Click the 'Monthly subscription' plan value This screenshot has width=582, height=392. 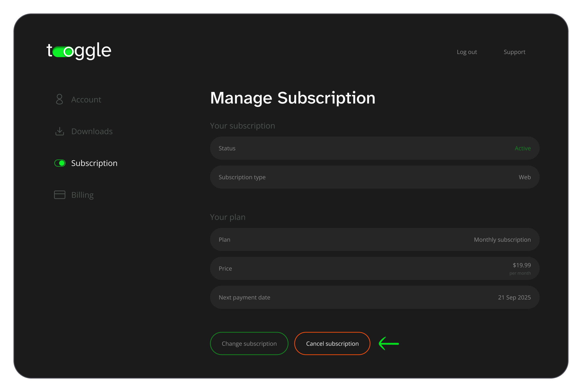[502, 240]
